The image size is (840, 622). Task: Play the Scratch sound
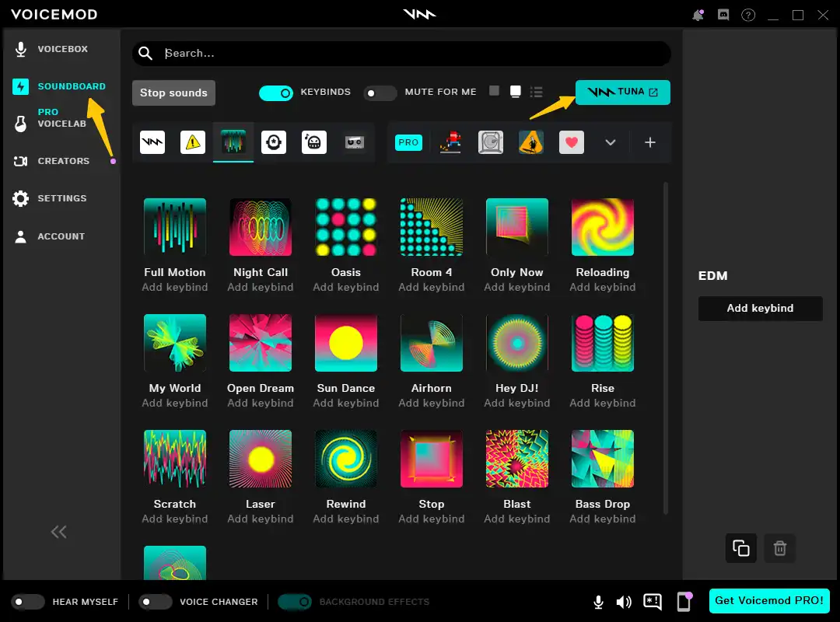[x=175, y=459]
